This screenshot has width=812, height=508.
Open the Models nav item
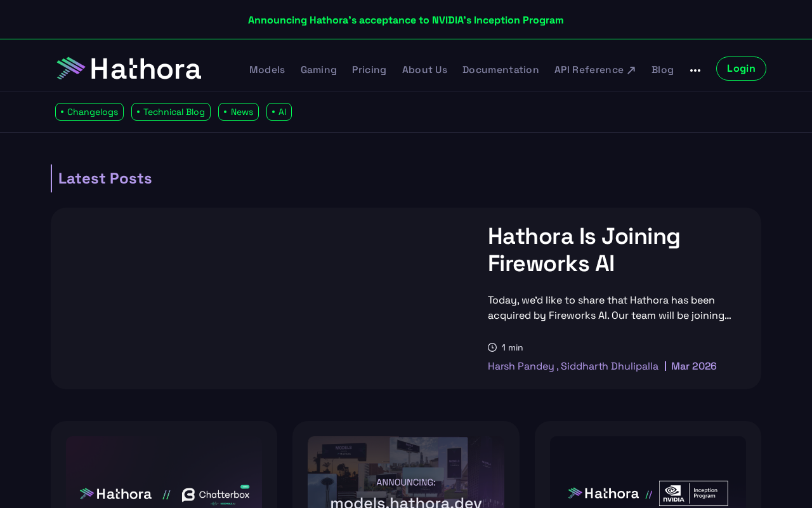pos(267,70)
